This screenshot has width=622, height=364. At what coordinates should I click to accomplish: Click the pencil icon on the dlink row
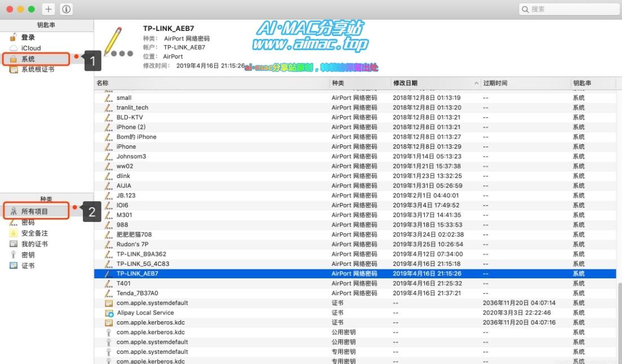tap(108, 176)
